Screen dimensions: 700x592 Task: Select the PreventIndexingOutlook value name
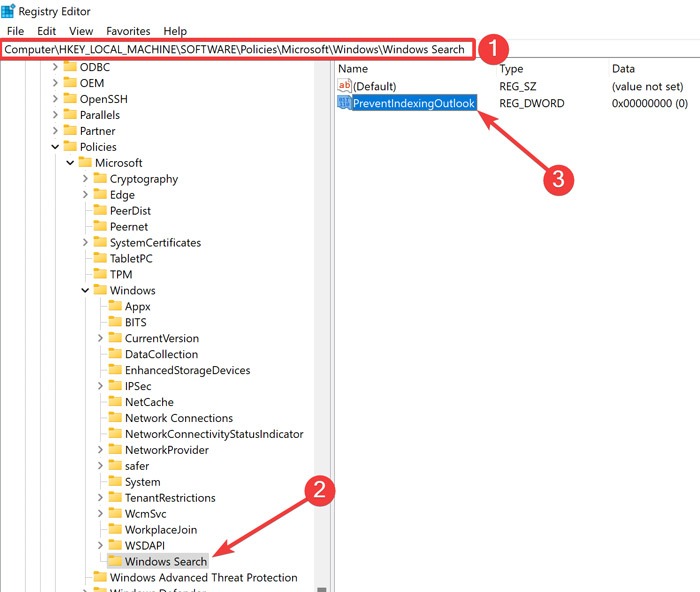[x=414, y=103]
